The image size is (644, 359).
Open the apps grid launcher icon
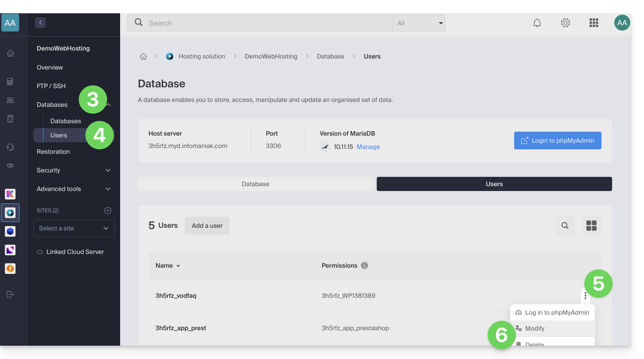click(x=593, y=23)
